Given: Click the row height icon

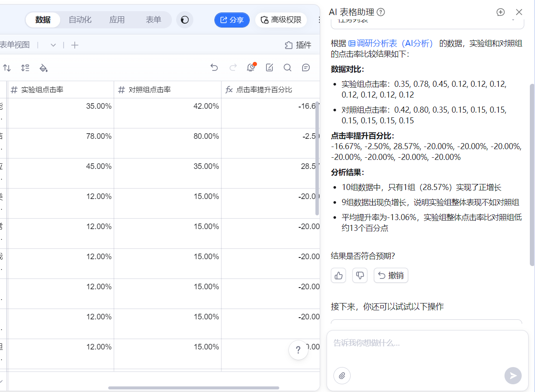Looking at the screenshot, I should 25,68.
